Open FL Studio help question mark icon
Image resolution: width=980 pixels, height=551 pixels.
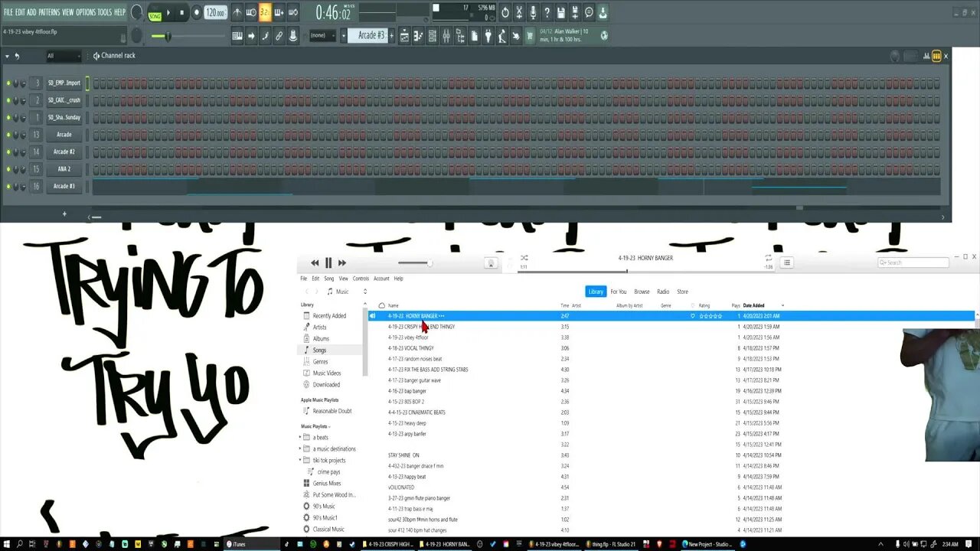[547, 13]
